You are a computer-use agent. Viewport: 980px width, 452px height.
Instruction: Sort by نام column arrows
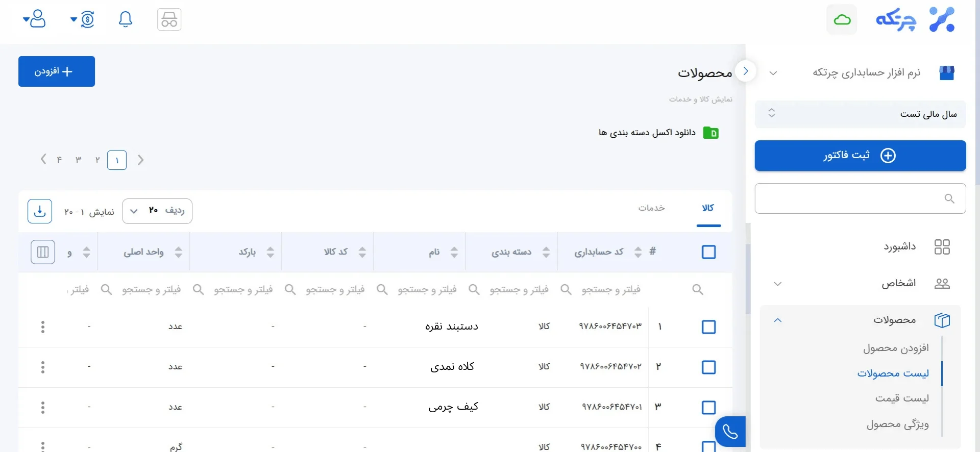click(x=454, y=252)
